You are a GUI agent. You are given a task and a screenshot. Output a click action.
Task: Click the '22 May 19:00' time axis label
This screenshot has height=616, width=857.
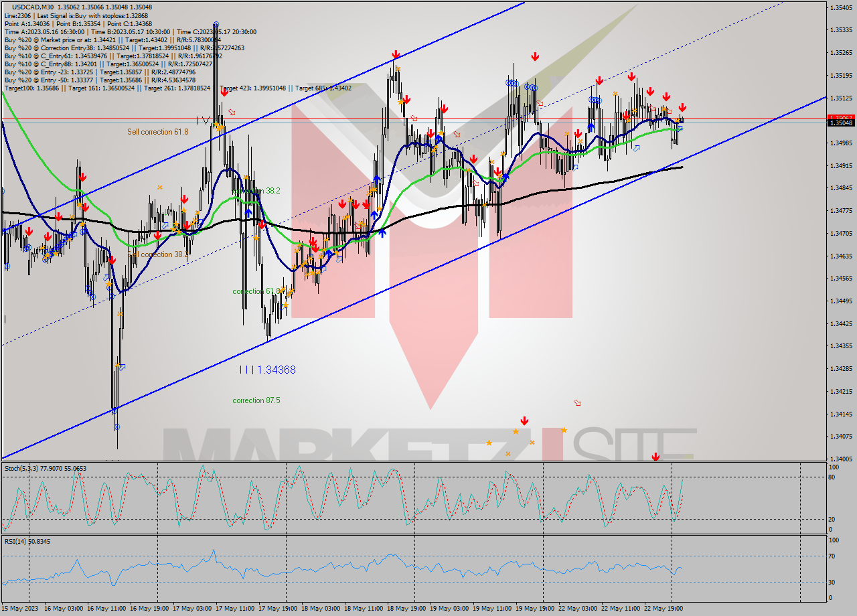coord(664,609)
